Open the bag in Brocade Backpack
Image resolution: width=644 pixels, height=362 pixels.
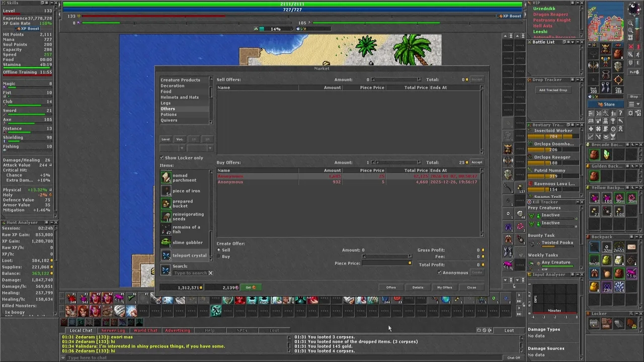pyautogui.click(x=594, y=154)
